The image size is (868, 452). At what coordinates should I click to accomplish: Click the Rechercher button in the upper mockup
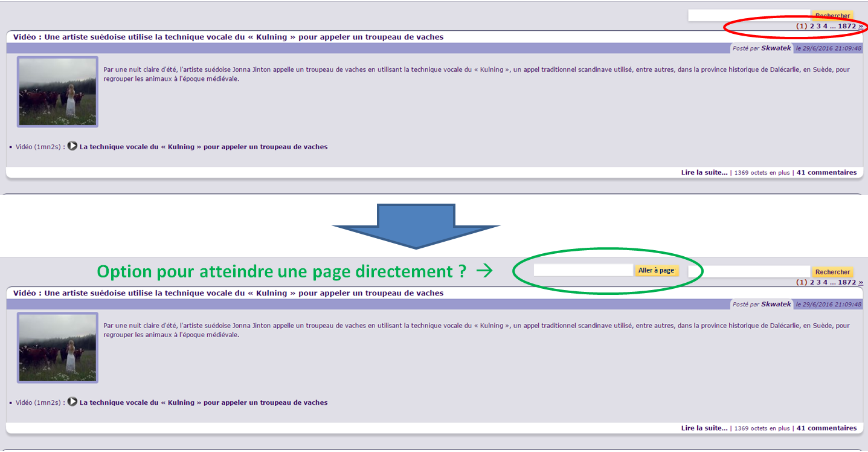832,16
